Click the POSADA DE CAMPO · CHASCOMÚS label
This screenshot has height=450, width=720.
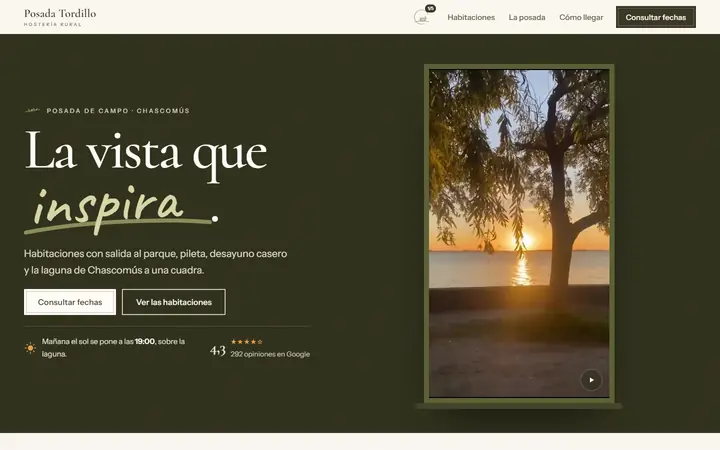(x=118, y=111)
